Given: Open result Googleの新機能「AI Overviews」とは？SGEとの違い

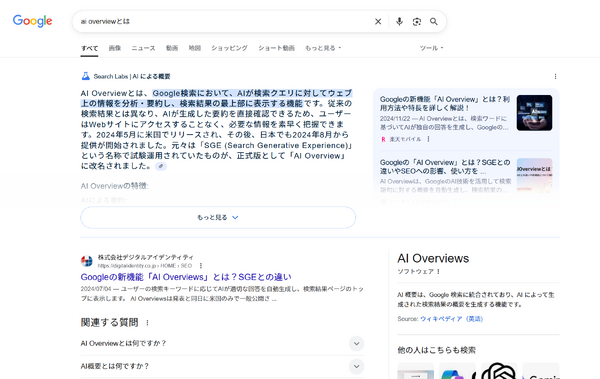Looking at the screenshot, I should click(186, 277).
